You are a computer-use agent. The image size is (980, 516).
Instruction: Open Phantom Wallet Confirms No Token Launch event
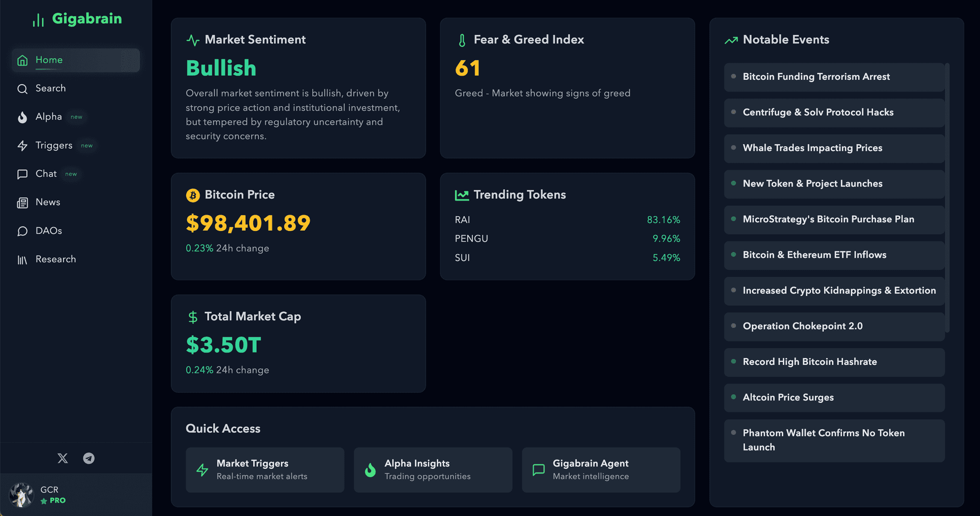[x=835, y=440]
